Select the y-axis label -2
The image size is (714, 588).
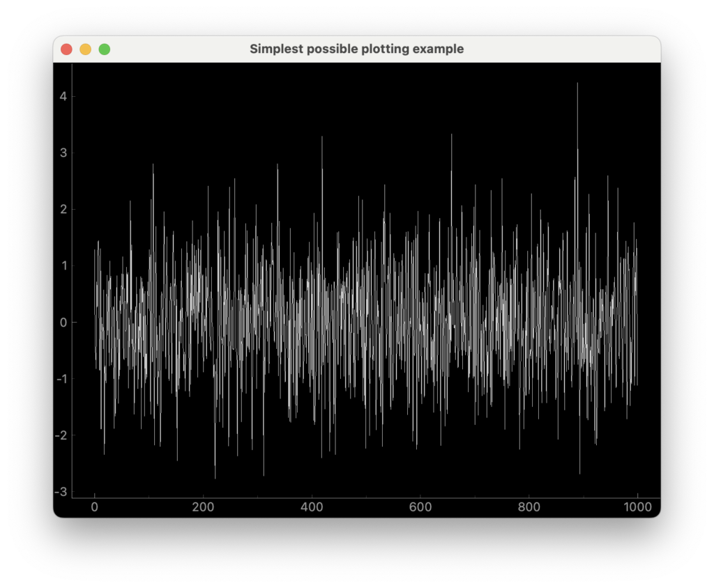coord(61,435)
